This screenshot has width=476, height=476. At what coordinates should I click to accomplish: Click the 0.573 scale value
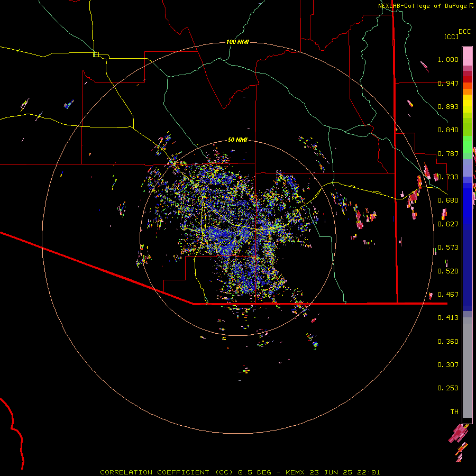tap(448, 248)
